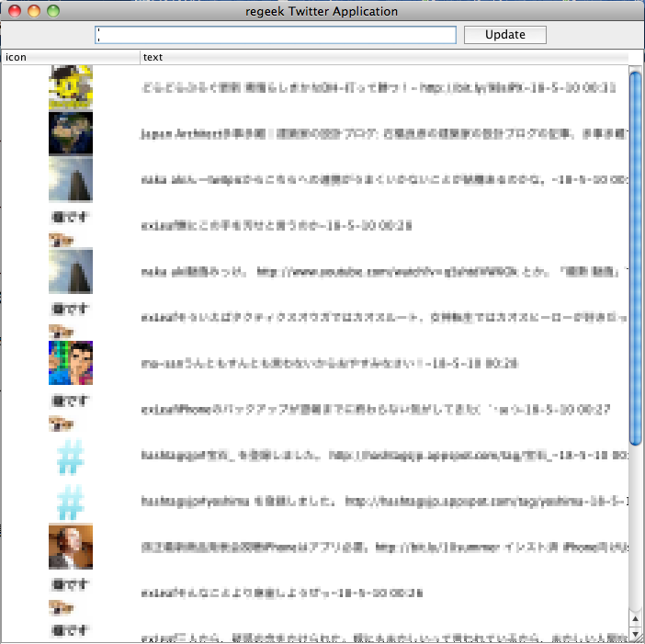The height and width of the screenshot is (644, 645).
Task: Click the portrait photo avatar of the man
Action: point(71,547)
